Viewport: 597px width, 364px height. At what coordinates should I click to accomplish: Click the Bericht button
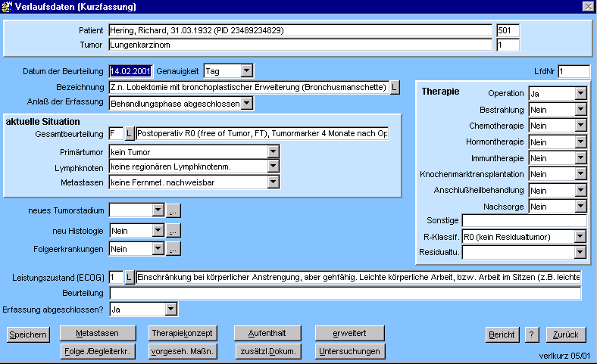(502, 334)
